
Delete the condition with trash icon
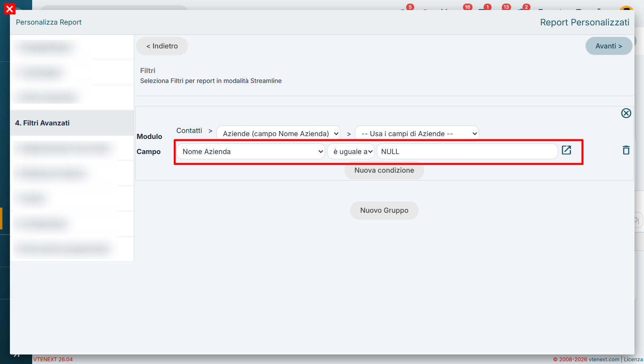point(626,150)
